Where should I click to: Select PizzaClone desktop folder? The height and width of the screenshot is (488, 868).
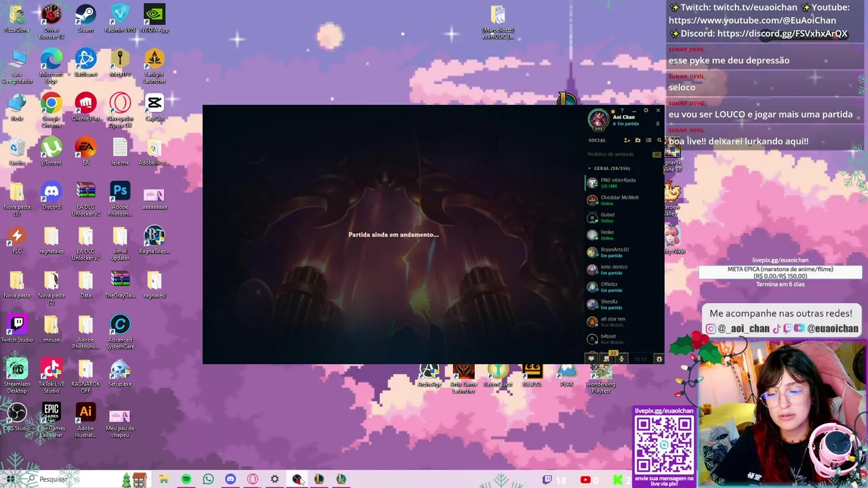(17, 18)
